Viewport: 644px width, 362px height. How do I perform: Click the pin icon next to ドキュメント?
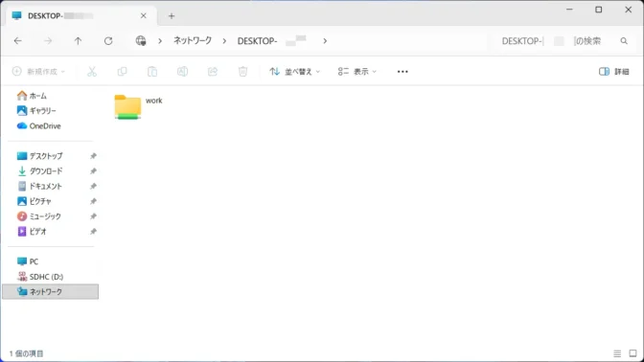tap(93, 187)
